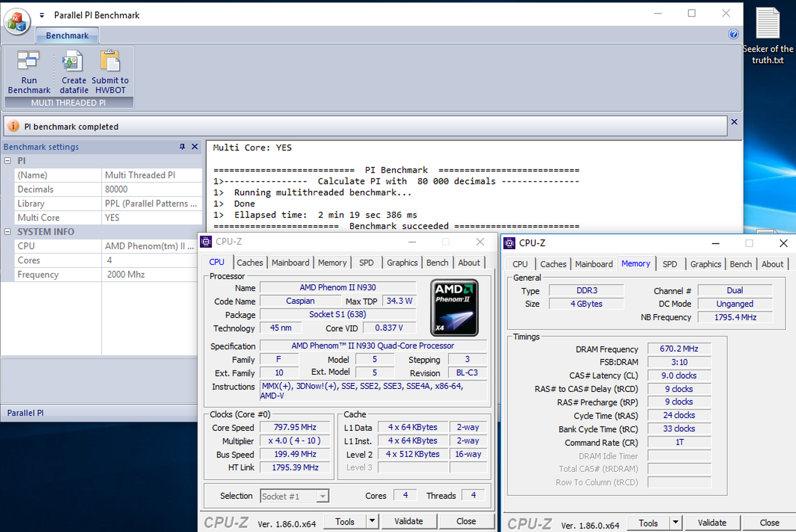Click Validate in left CPU-Z window
796x532 pixels.
[x=409, y=521]
